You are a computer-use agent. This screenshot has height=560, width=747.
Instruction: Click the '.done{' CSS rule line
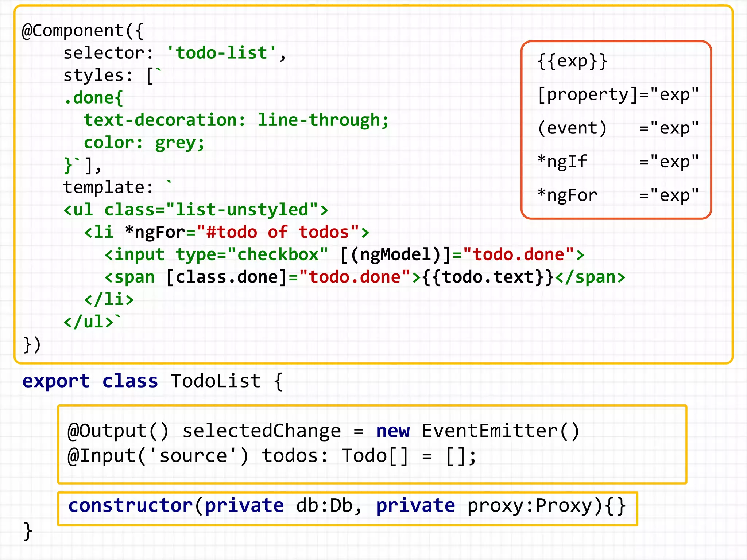(94, 98)
